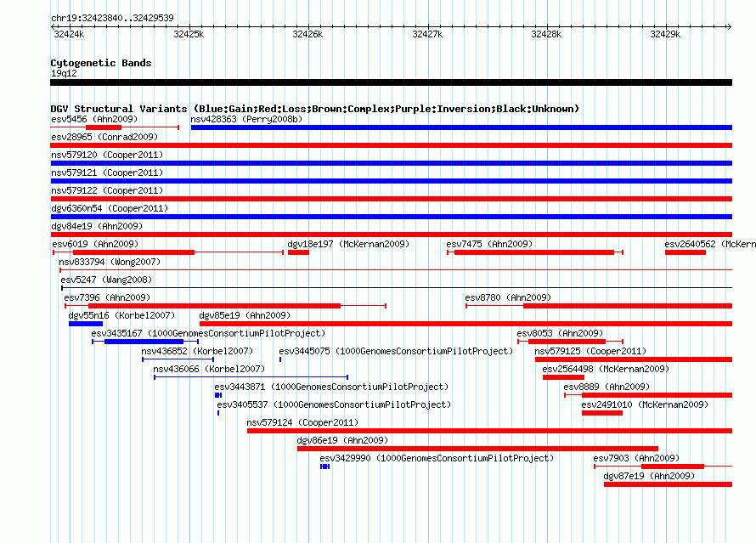Click the chr19:32423840..32429539 coordinates text

point(112,18)
